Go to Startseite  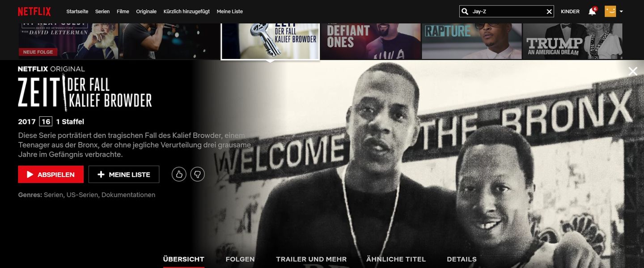[77, 12]
